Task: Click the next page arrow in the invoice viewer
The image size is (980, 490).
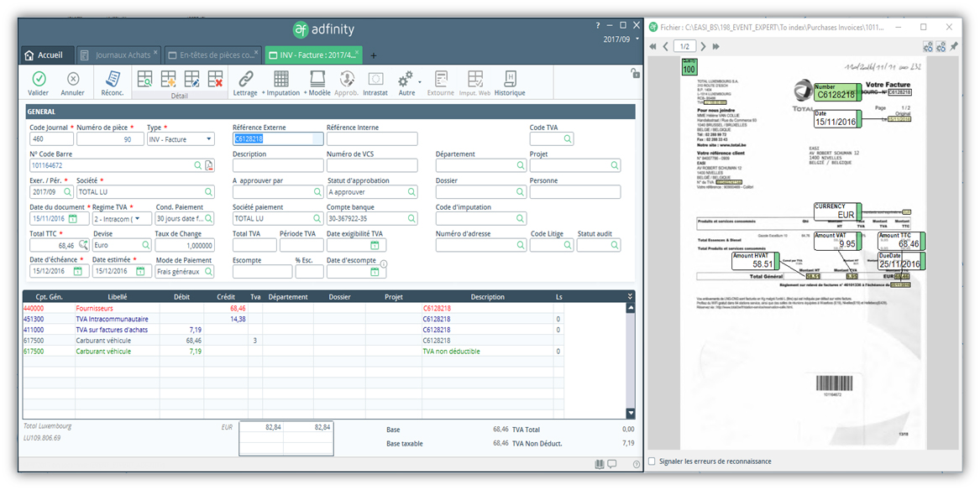Action: coord(705,46)
